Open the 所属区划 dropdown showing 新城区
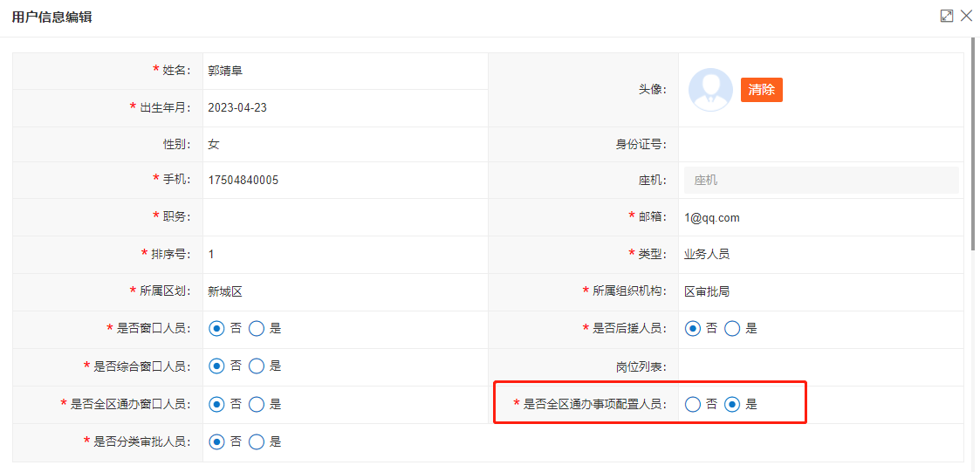The height and width of the screenshot is (472, 980). point(344,291)
